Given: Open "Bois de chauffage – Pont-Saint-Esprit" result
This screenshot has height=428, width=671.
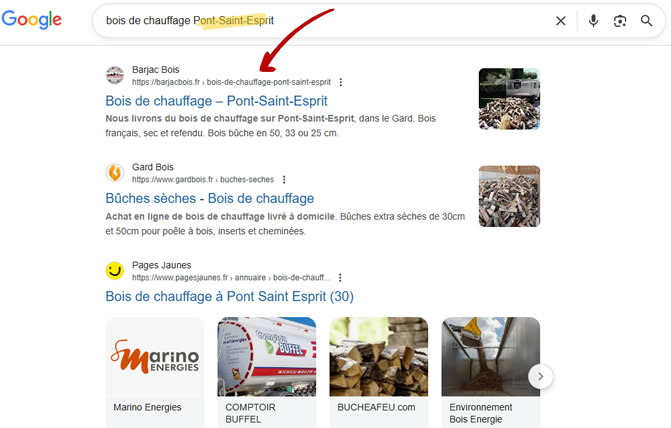Looking at the screenshot, I should (216, 101).
